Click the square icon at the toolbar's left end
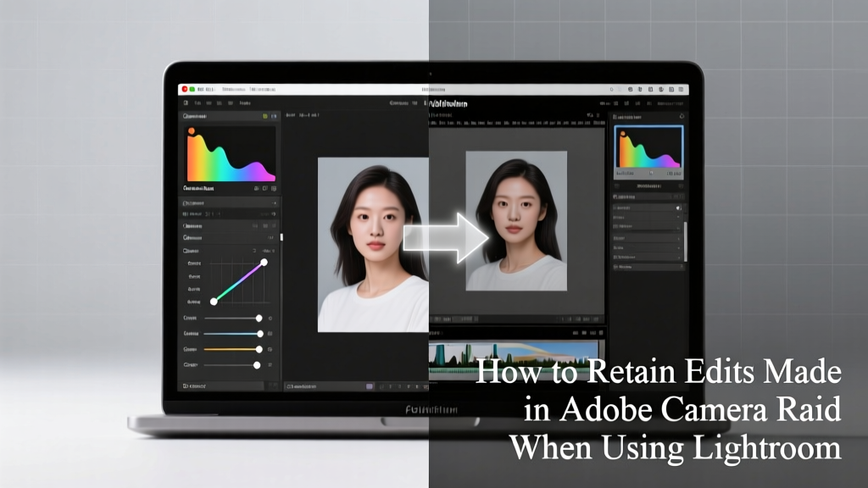This screenshot has height=488, width=868. pyautogui.click(x=186, y=103)
